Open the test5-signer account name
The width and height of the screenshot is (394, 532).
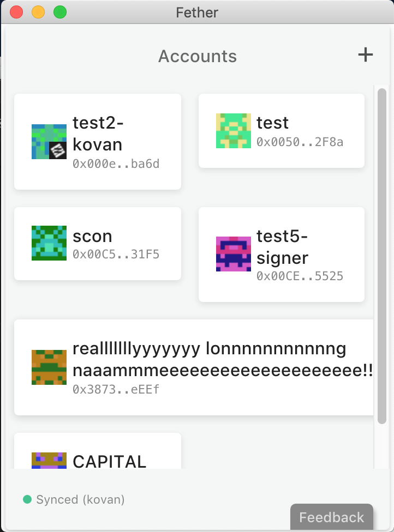click(282, 247)
